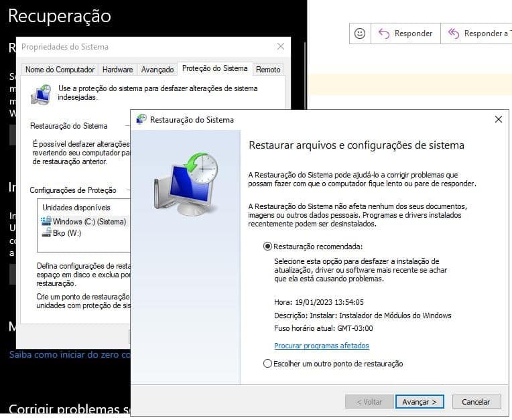Click the emoji reaction smiley icon

tap(360, 33)
